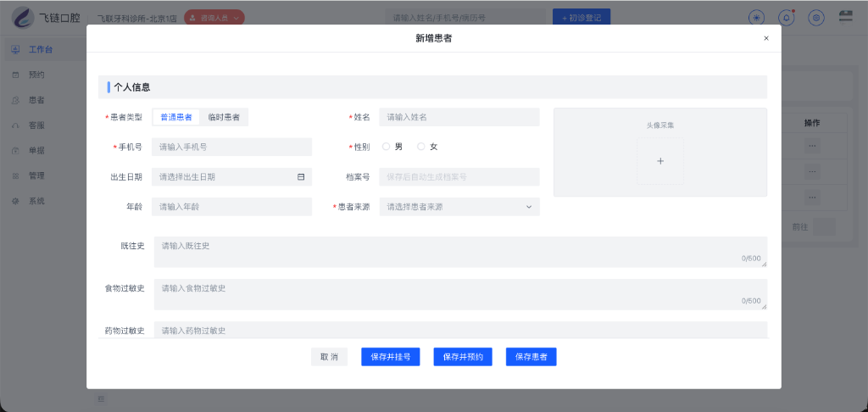The image size is (868, 412).
Task: Click the 系统 gear icon
Action: point(15,201)
